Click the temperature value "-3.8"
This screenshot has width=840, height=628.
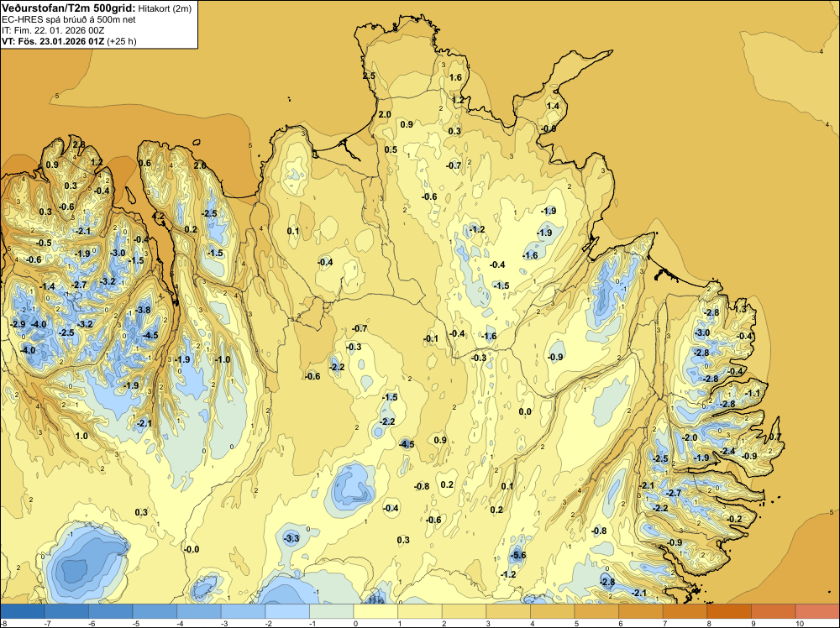tap(143, 310)
